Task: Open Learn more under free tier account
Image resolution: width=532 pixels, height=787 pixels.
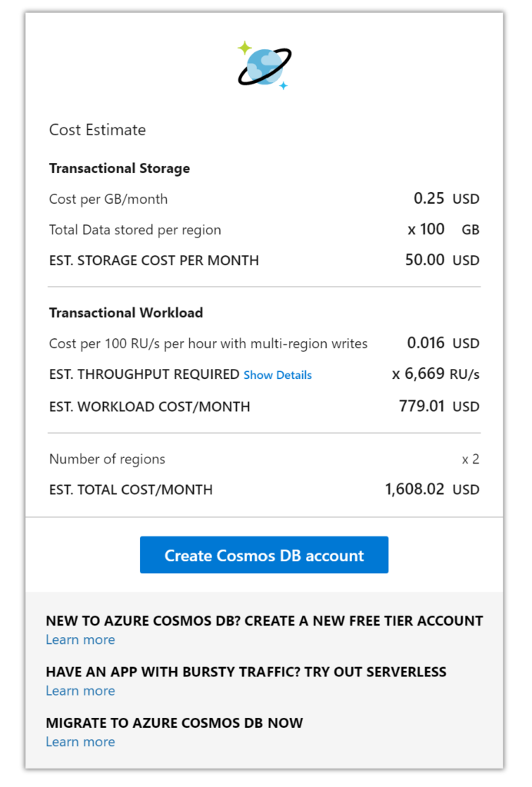Action: click(80, 639)
